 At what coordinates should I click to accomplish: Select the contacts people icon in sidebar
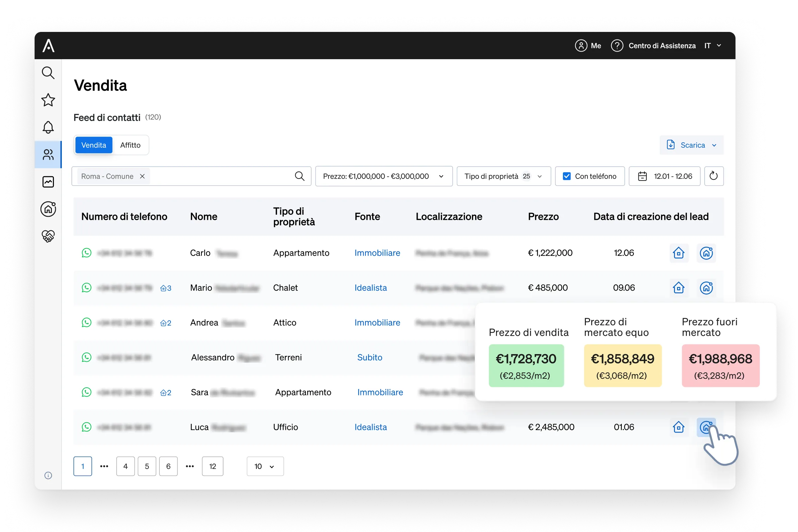coord(48,155)
